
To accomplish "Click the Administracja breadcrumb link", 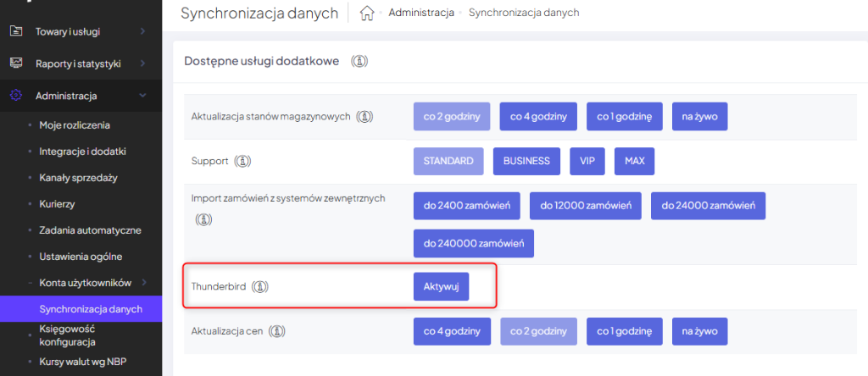I will [421, 13].
